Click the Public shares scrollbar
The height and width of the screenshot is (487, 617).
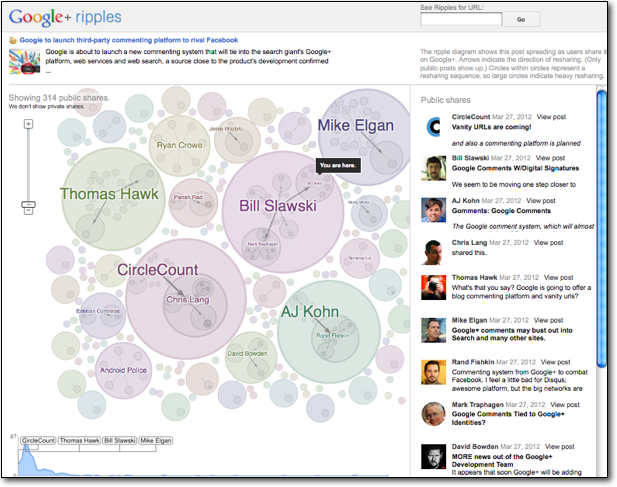click(600, 230)
